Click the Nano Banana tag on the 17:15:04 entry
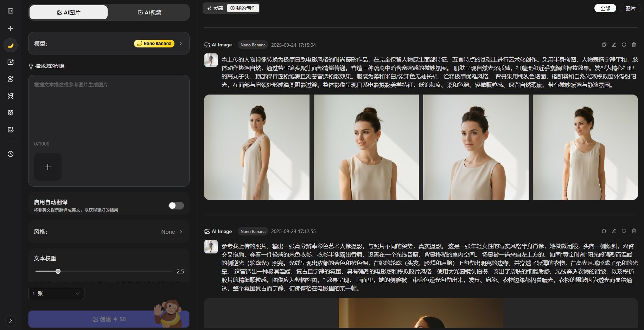This screenshot has height=330, width=644. [253, 45]
